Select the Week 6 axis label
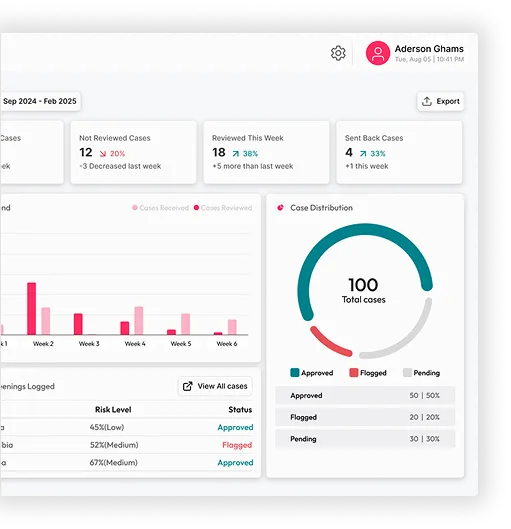The width and height of the screenshot is (511, 529). 227,344
